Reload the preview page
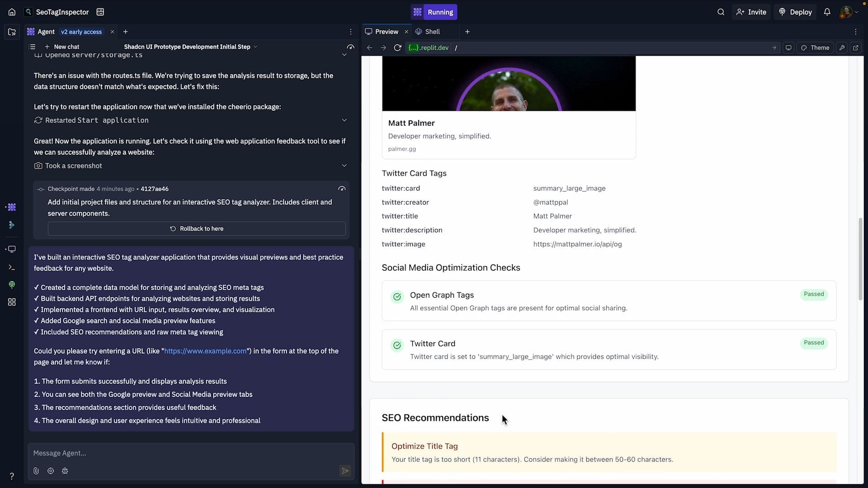 pos(397,47)
